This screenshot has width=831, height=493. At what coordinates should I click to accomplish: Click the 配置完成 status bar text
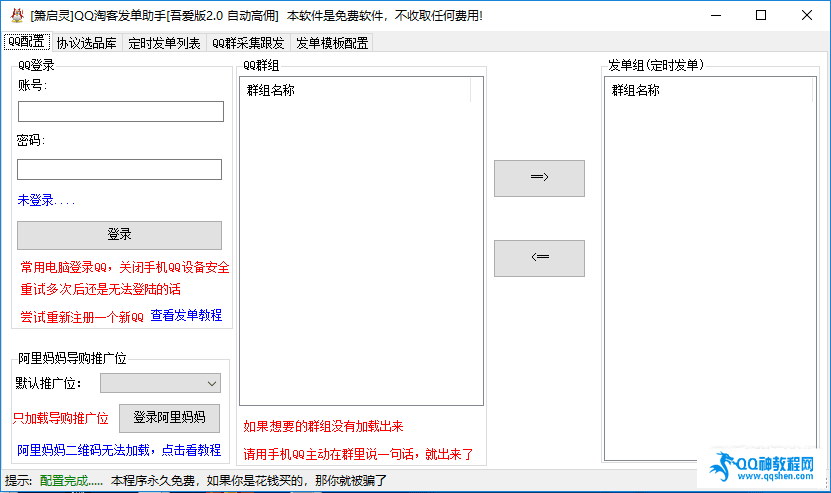pyautogui.click(x=71, y=481)
